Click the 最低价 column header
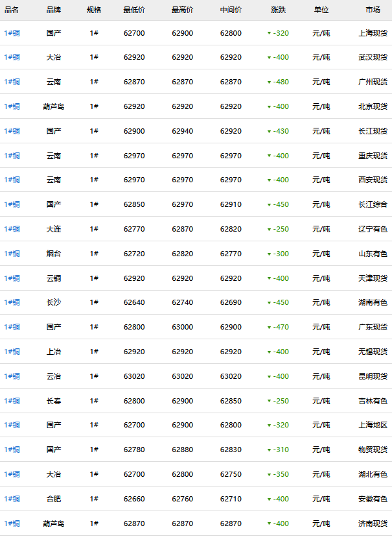The width and height of the screenshot is (392, 541). point(134,10)
